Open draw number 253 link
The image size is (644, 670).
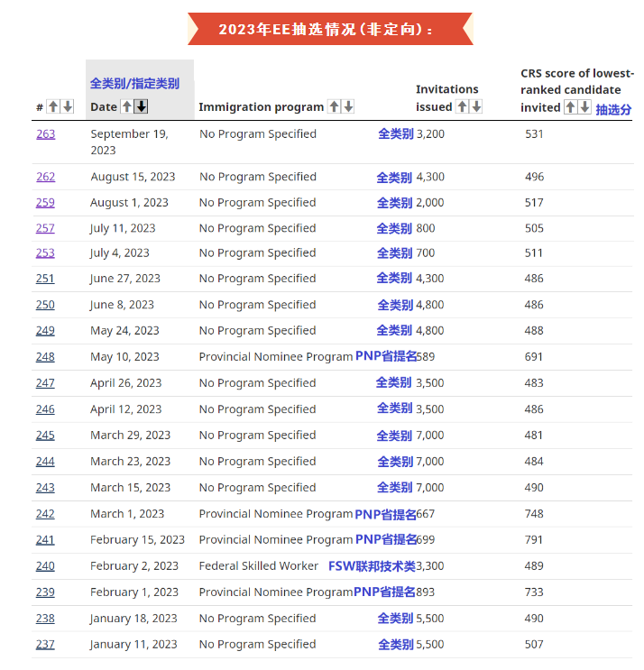click(x=45, y=253)
